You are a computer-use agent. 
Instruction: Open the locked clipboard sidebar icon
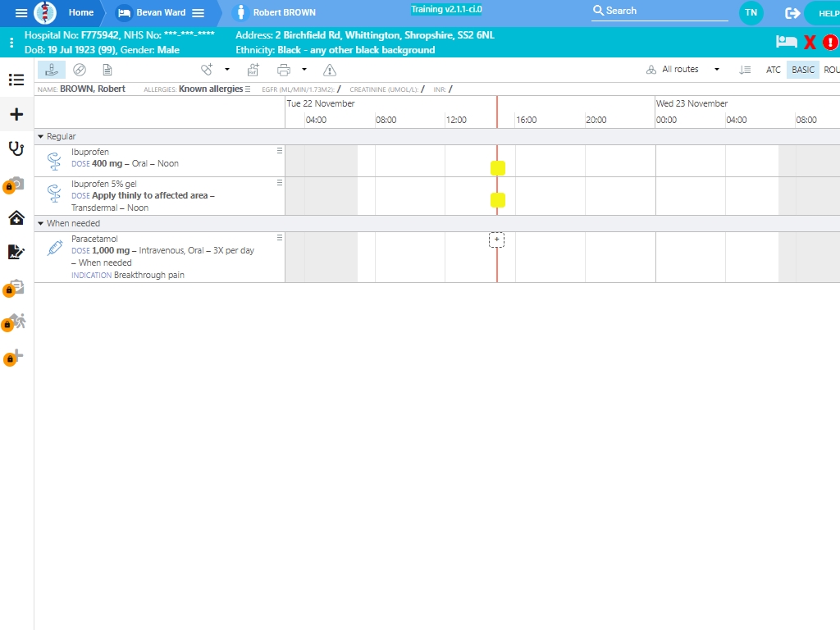pos(14,288)
